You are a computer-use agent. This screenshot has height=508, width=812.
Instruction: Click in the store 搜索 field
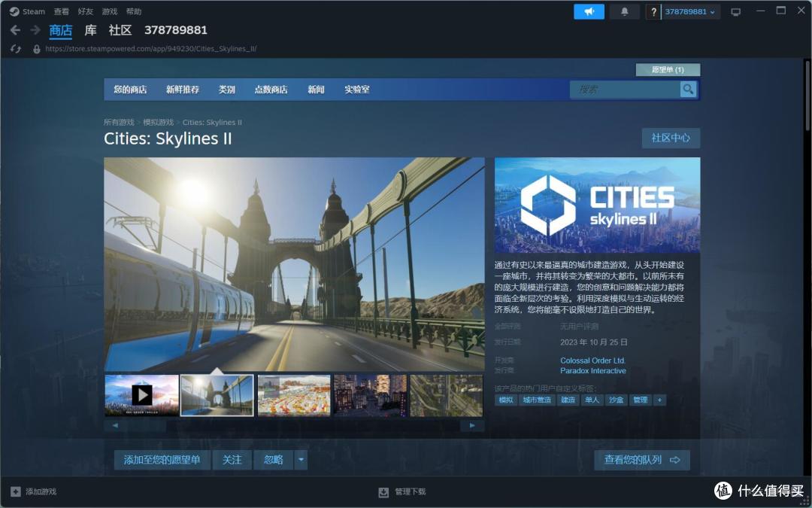click(x=625, y=89)
